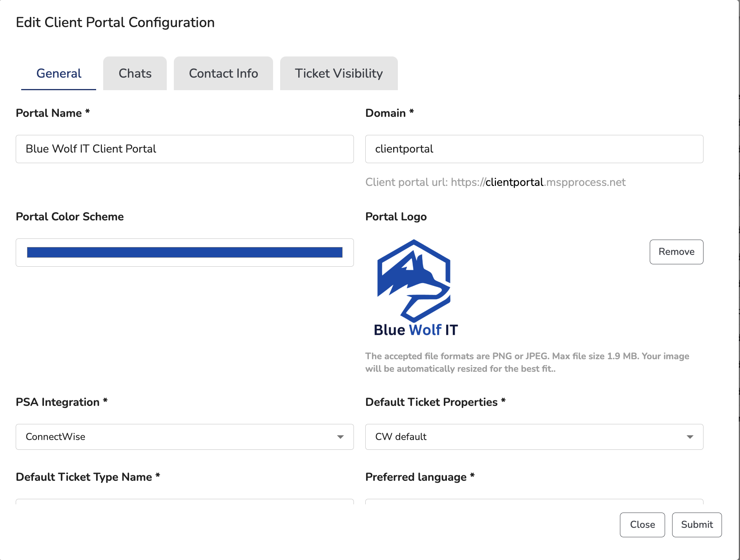
Task: Select the Ticket Visibility tab
Action: (x=339, y=73)
